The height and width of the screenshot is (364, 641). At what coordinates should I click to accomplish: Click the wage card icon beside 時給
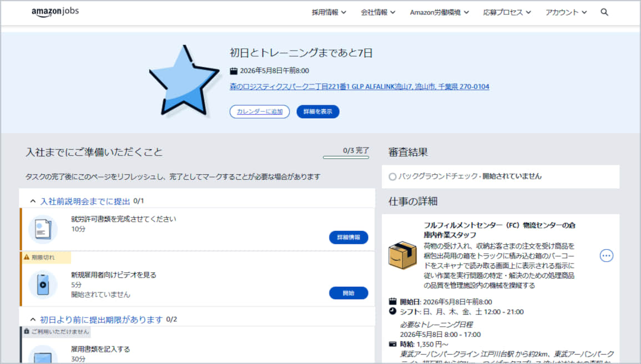point(392,344)
